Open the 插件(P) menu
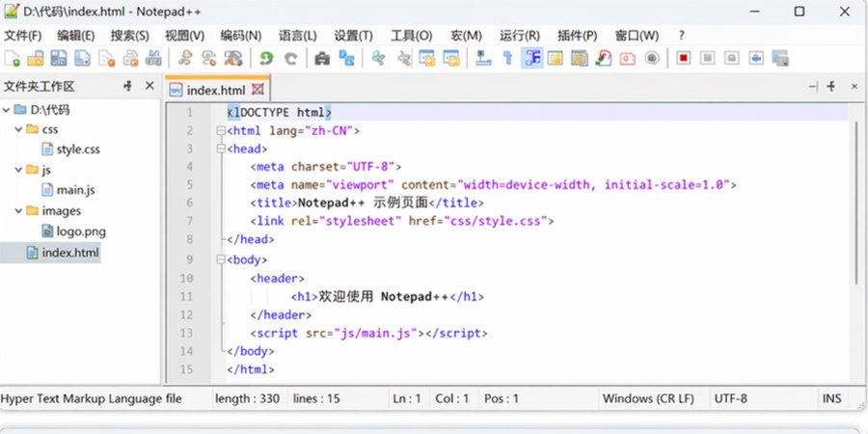The image size is (868, 434). tap(578, 36)
